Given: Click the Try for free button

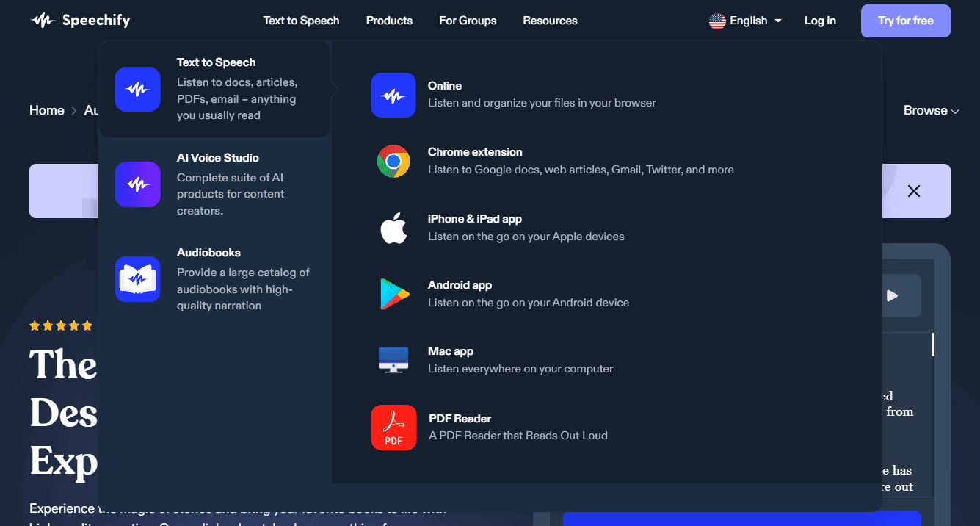Looking at the screenshot, I should [905, 21].
